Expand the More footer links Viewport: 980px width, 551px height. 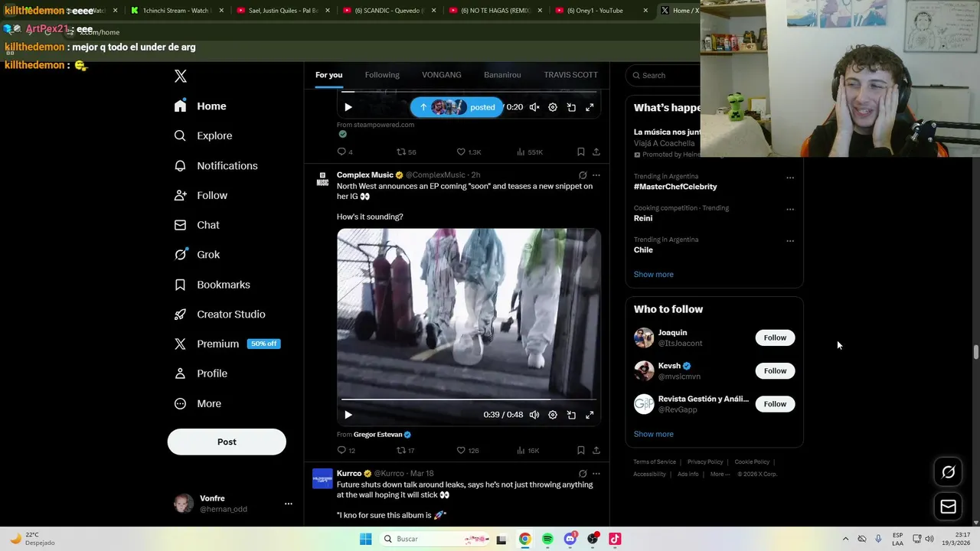pyautogui.click(x=720, y=474)
